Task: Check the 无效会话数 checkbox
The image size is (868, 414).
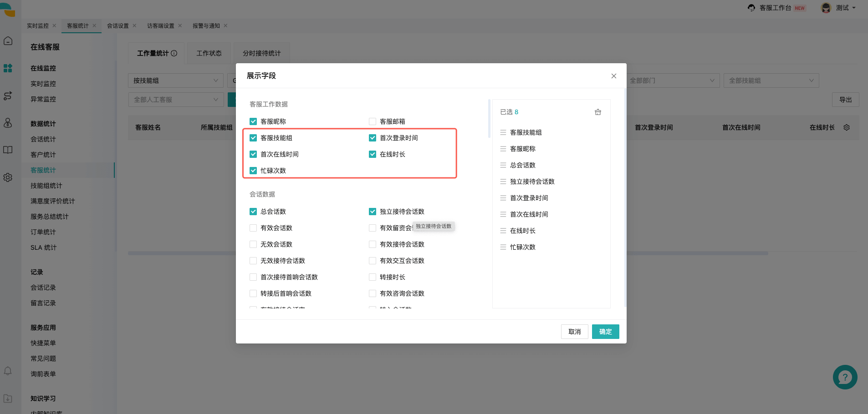Action: click(x=253, y=244)
